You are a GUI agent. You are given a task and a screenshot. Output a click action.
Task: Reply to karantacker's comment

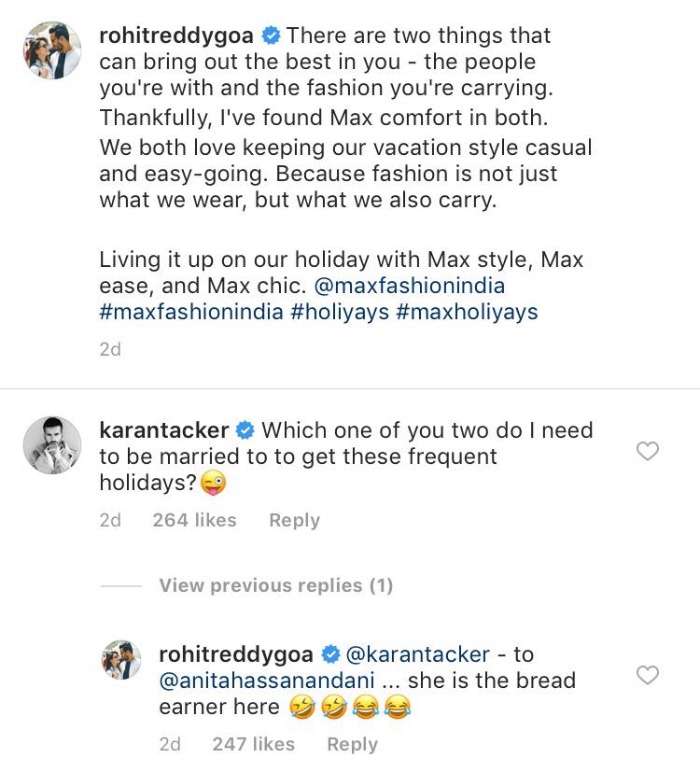coord(294,520)
